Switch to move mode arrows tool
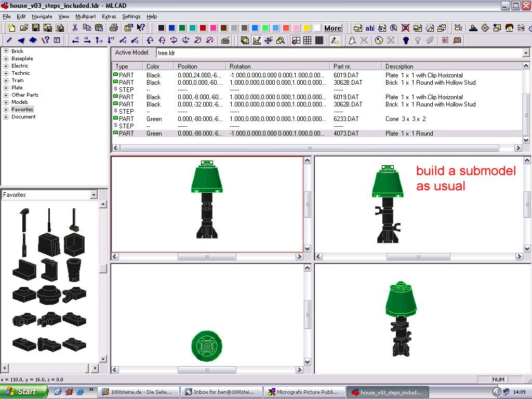Viewport: 532px width, 399px height. (269, 41)
